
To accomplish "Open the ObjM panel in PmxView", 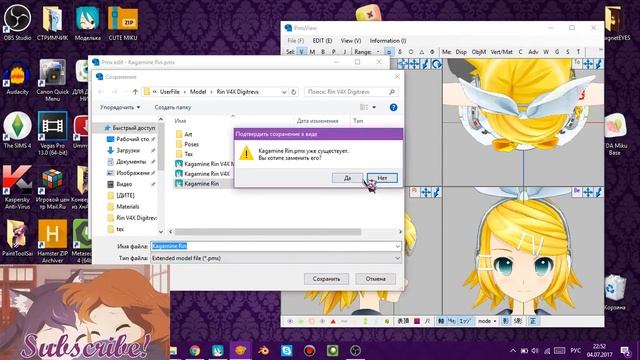I will [478, 52].
